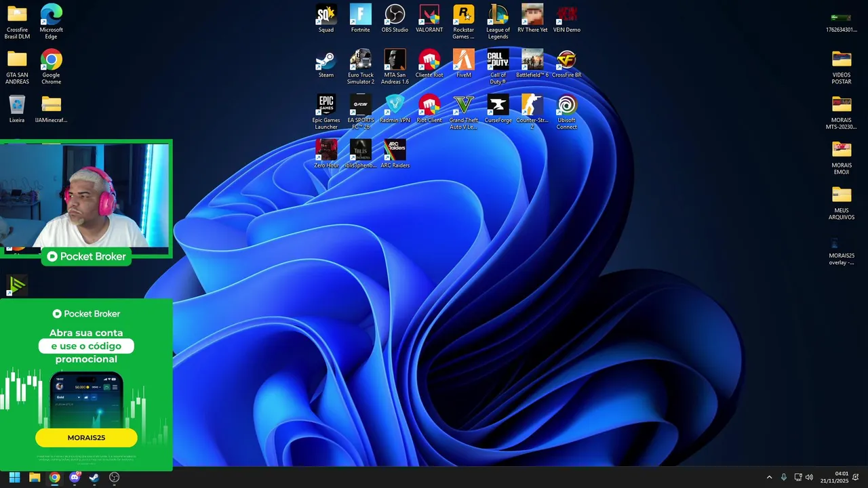Viewport: 868px width, 488px height.
Task: Select the VEIN Demo desktop icon
Action: (567, 19)
